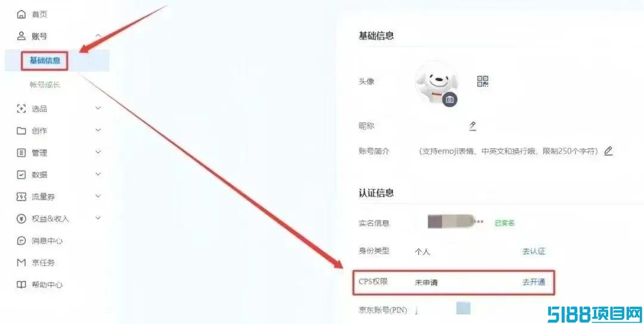
Task: Click the 消息中心 chat bubble icon
Action: click(21, 240)
